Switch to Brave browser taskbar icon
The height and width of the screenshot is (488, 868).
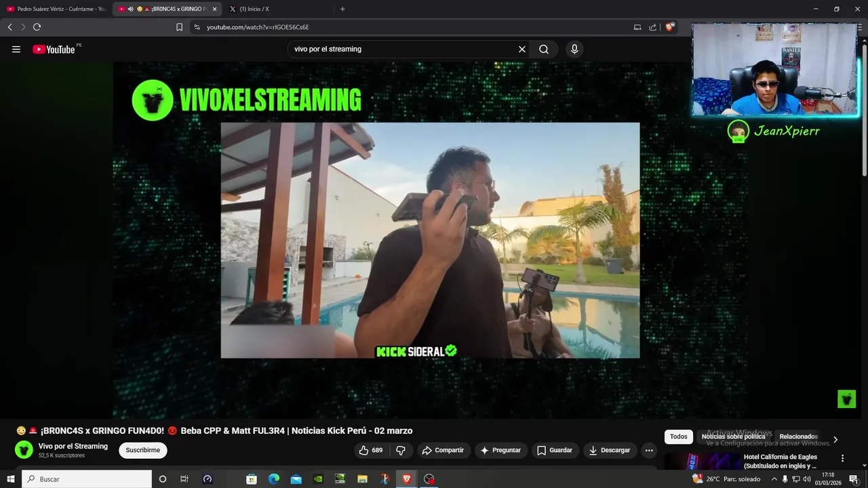pos(407,479)
